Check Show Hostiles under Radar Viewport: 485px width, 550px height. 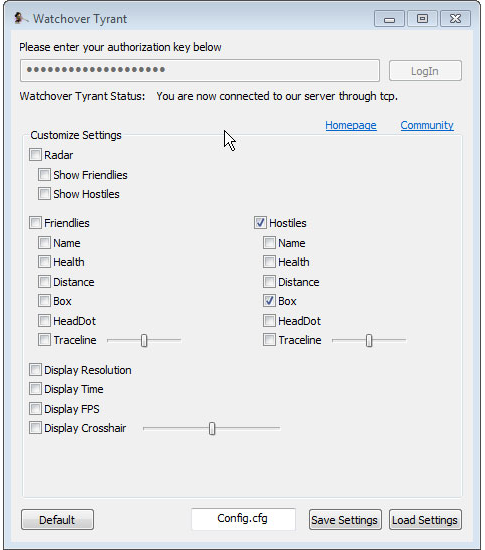45,194
